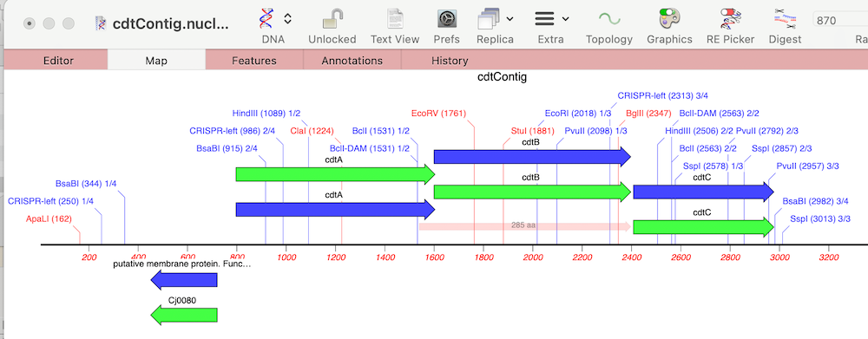This screenshot has width=868, height=339.
Task: Click the 2000 ruler position label
Action: point(533,258)
